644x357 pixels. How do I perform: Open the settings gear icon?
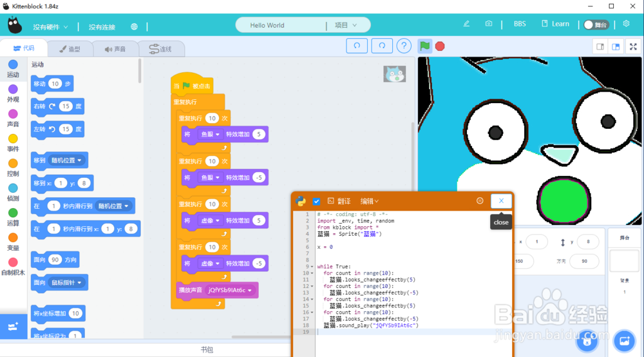point(626,24)
